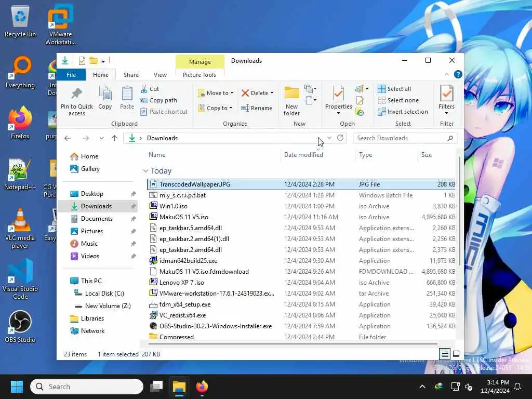This screenshot has width=532, height=399.
Task: Open recent locations dropdown arrow
Action: tap(101, 138)
